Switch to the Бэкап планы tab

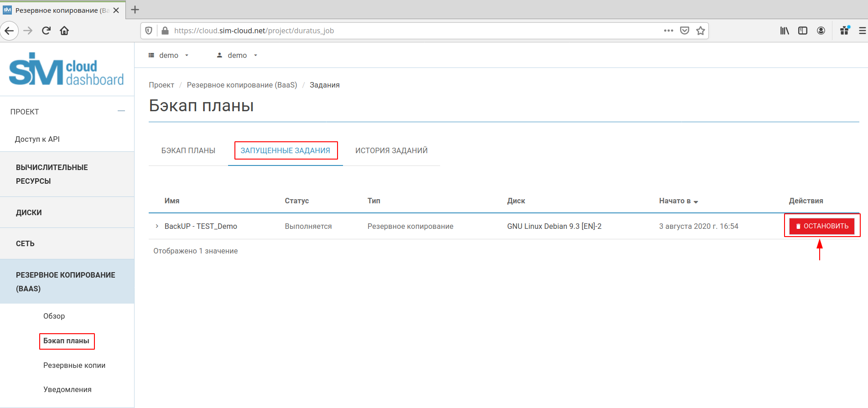pyautogui.click(x=188, y=150)
